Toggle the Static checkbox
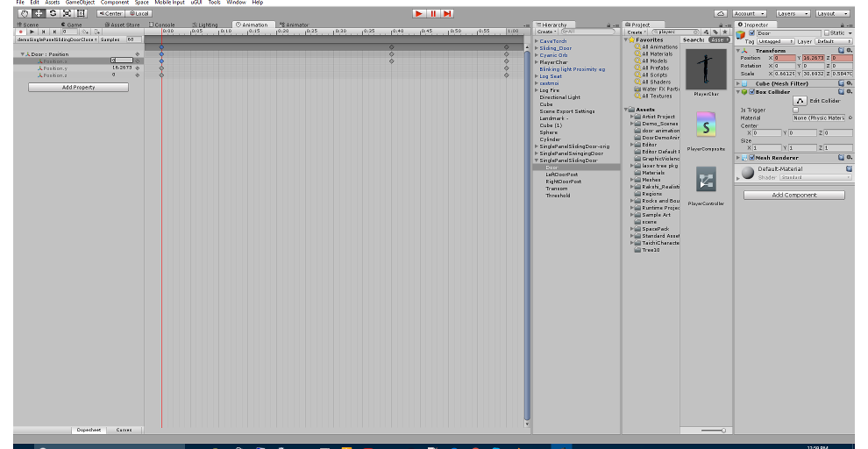Viewport: 868px width, 449px height. [827, 33]
